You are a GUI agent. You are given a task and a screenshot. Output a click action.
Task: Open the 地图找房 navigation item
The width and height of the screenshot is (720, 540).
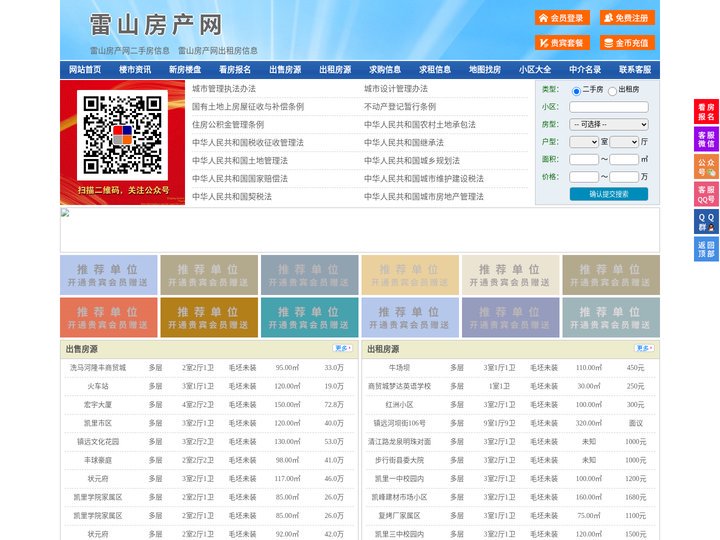(x=485, y=70)
